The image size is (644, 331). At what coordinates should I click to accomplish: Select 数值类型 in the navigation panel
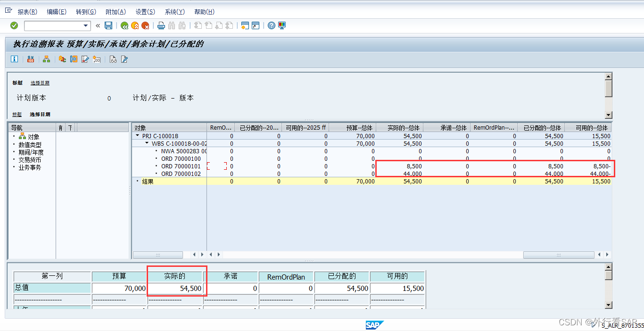[30, 145]
